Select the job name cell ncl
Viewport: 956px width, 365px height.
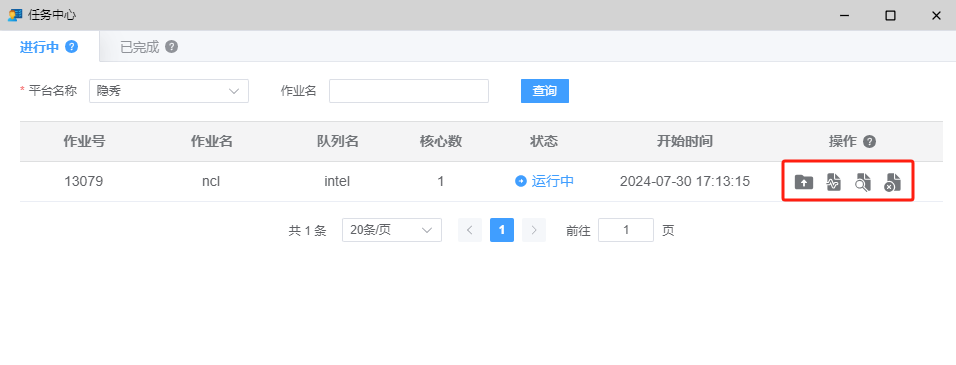[x=210, y=181]
